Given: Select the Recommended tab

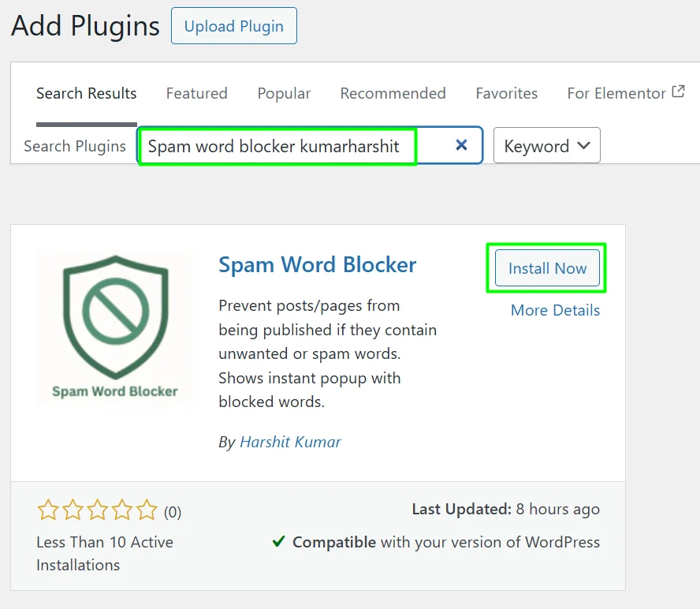Looking at the screenshot, I should [x=393, y=93].
